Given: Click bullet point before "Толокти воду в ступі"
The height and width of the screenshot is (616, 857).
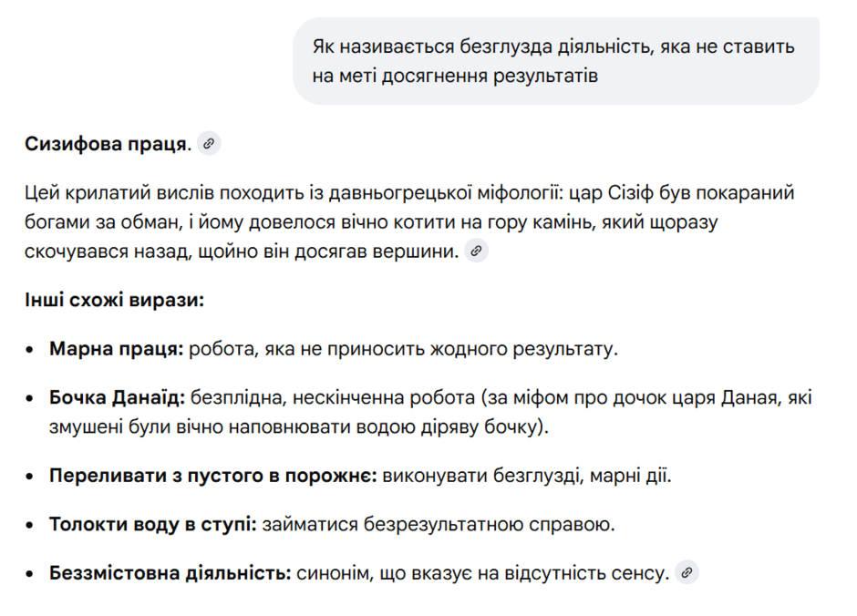Looking at the screenshot, I should [30, 525].
